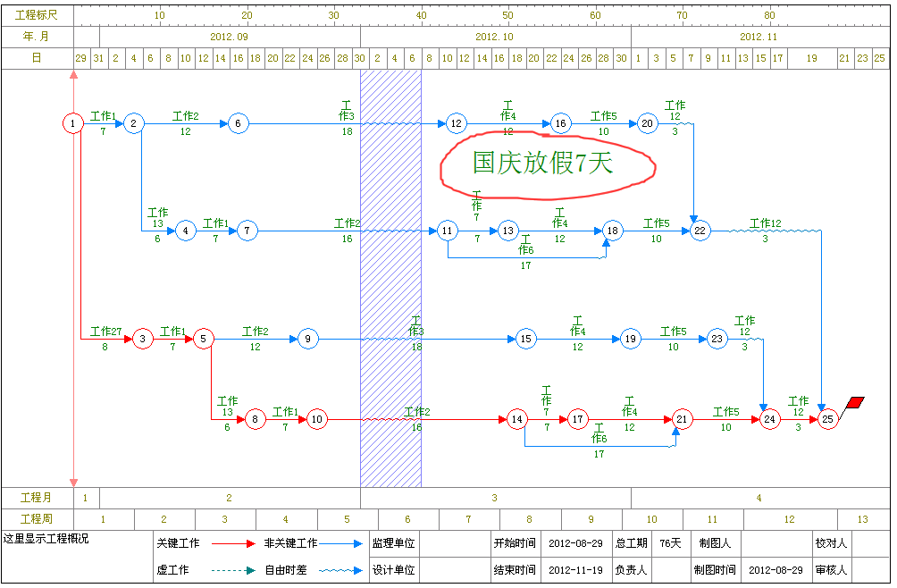Image resolution: width=897 pixels, height=588 pixels.
Task: Select node 20 circle
Action: pyautogui.click(x=648, y=123)
